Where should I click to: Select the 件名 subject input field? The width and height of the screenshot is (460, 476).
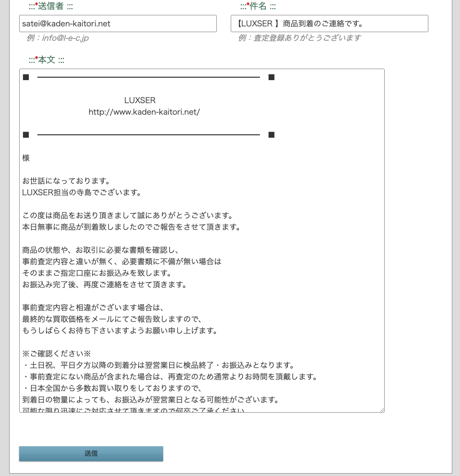(x=330, y=23)
